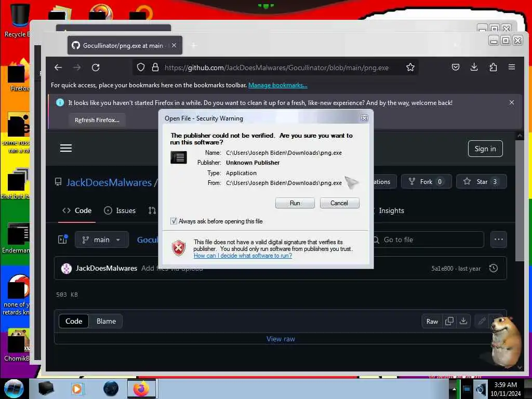Open the Pull requests tab icon
Image resolution: width=532 pixels, height=399 pixels.
click(152, 211)
